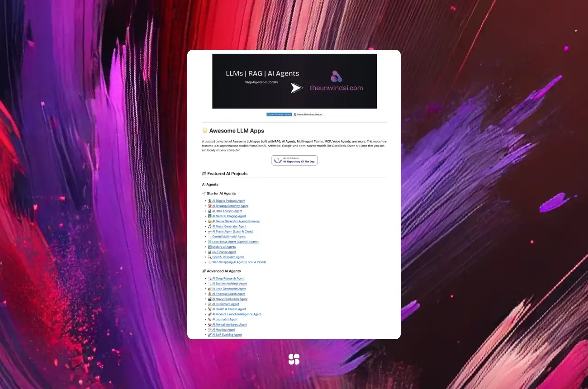
Task: Open the AI Mental Wellbeing Agent link
Action: coord(227,325)
